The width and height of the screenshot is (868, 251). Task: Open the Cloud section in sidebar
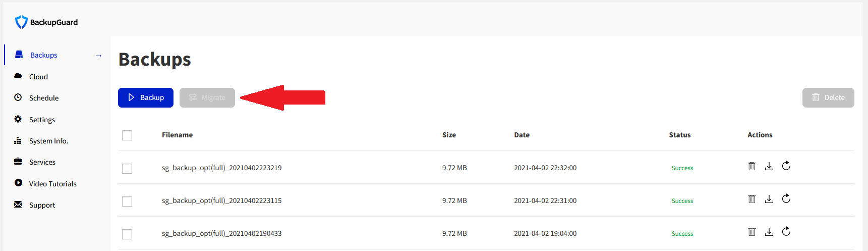coord(38,77)
